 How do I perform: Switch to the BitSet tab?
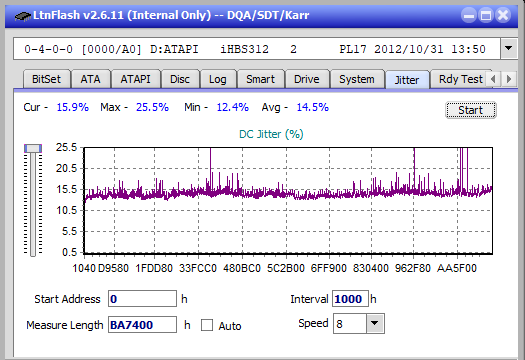click(46, 79)
